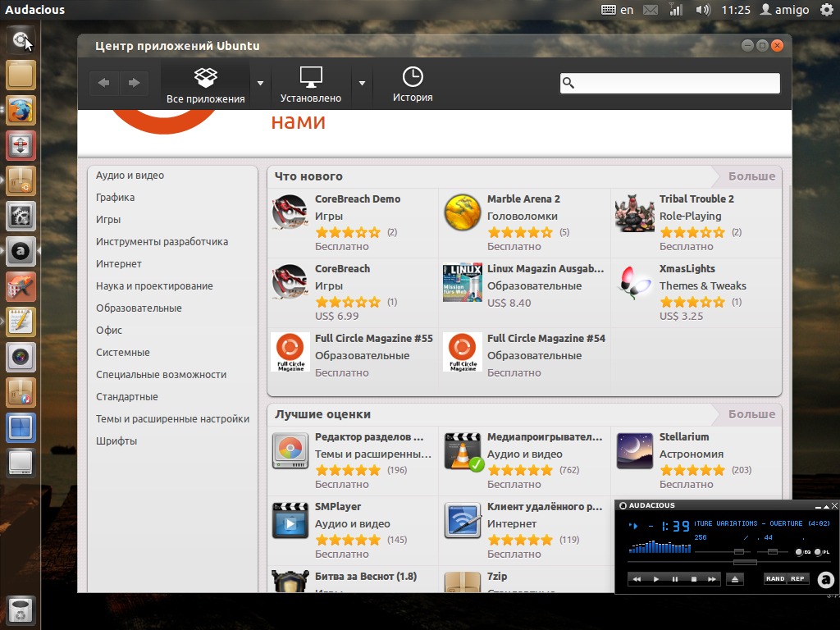This screenshot has width=840, height=630.
Task: Select the Шрифты category
Action: click(x=116, y=441)
